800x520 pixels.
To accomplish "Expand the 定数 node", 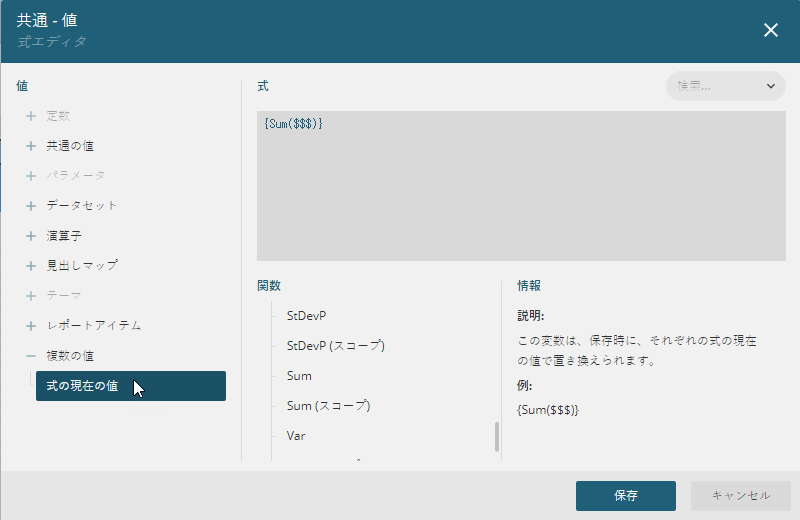I will coord(31,116).
